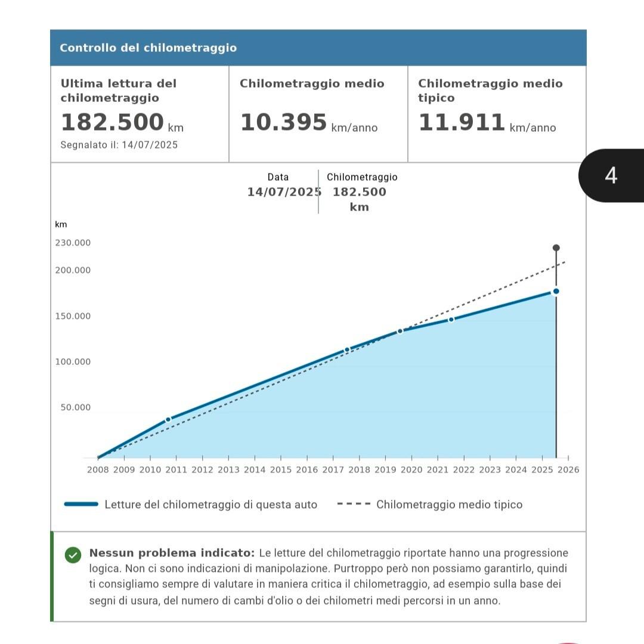This screenshot has width=644, height=644.
Task: Click the dark marker dot atop the 2025 line
Action: tap(556, 247)
